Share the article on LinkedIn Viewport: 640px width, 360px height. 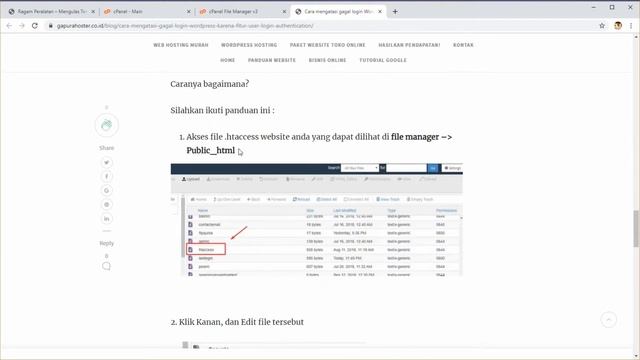pyautogui.click(x=107, y=219)
